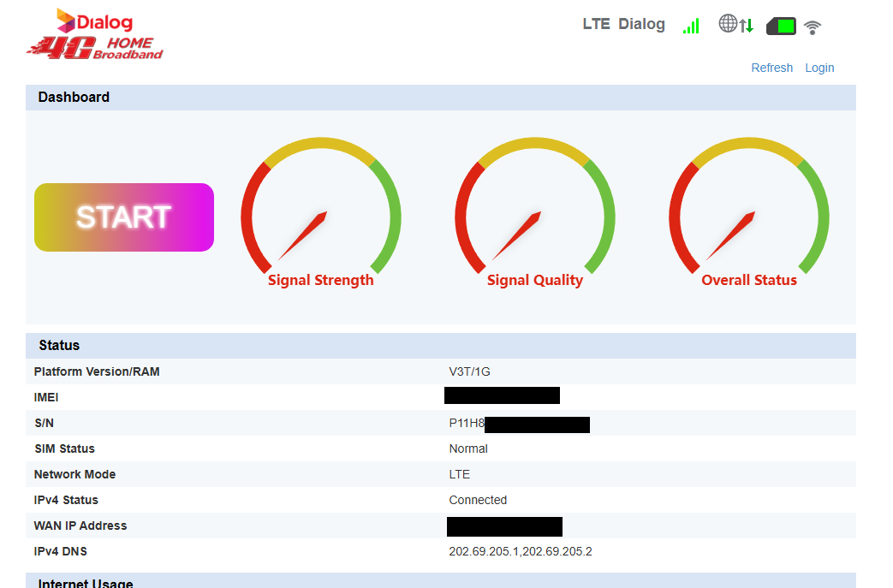The image size is (893, 588).
Task: Click the green battery indicator icon
Action: (x=781, y=27)
